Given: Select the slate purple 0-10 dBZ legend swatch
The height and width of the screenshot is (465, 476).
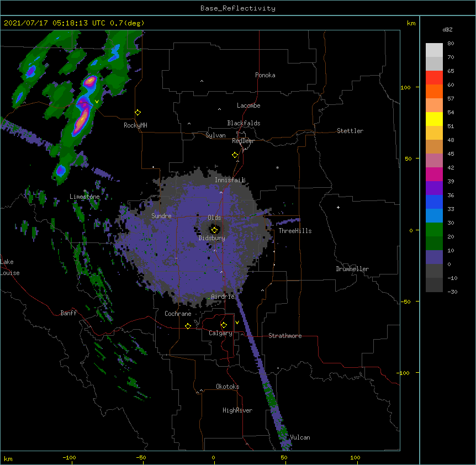Looking at the screenshot, I should point(434,257).
